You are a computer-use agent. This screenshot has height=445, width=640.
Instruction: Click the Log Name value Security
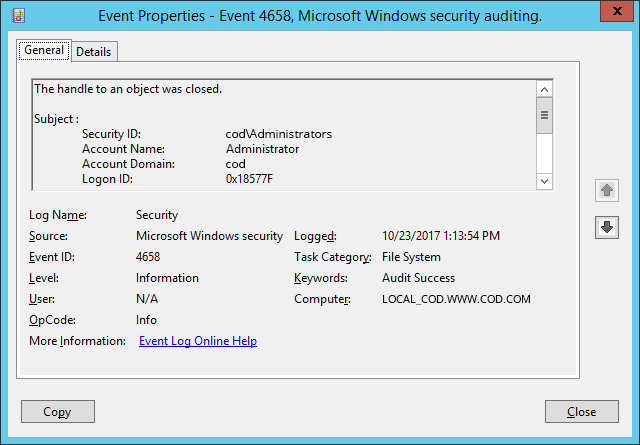click(157, 215)
